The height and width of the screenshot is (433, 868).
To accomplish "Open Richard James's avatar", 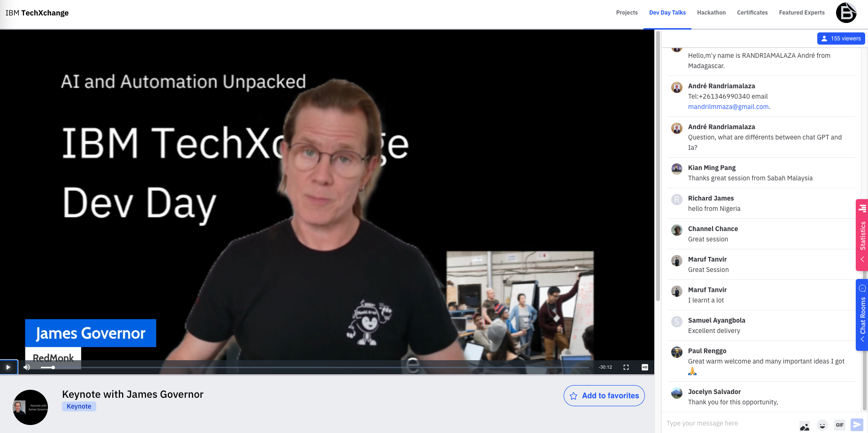I will click(677, 199).
